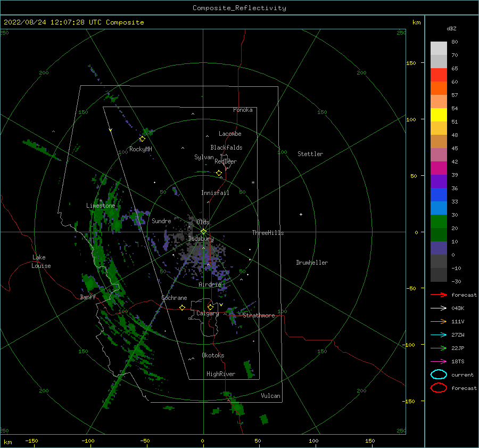The height and width of the screenshot is (448, 479).
Task: Click the red forecast ellipse legend icon
Action: (439, 388)
